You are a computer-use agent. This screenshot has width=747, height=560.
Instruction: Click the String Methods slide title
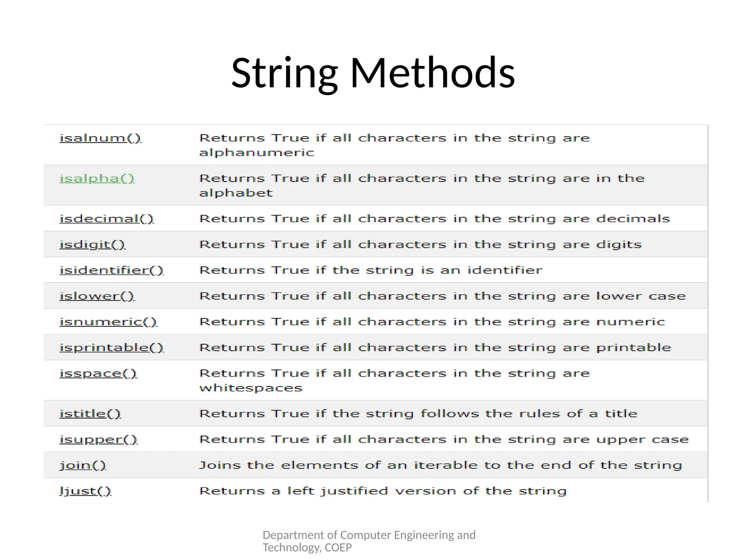click(373, 73)
